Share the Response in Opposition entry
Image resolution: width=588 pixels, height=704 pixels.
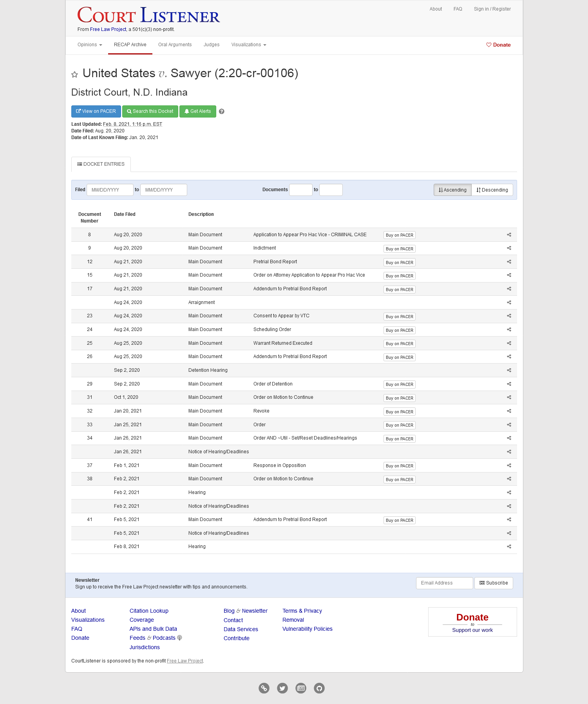509,465
